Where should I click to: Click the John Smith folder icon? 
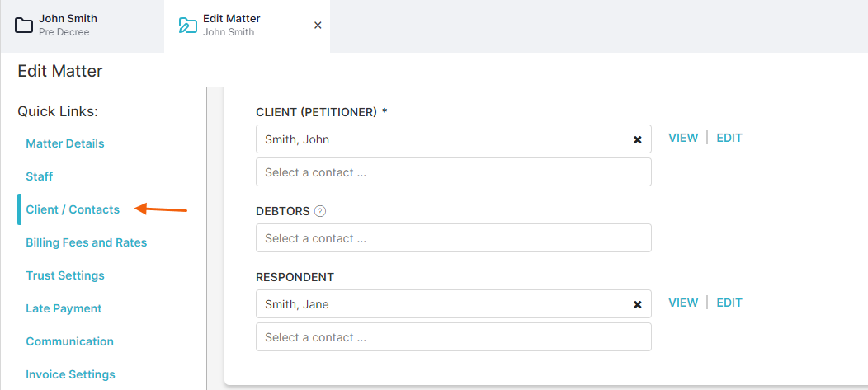[24, 26]
